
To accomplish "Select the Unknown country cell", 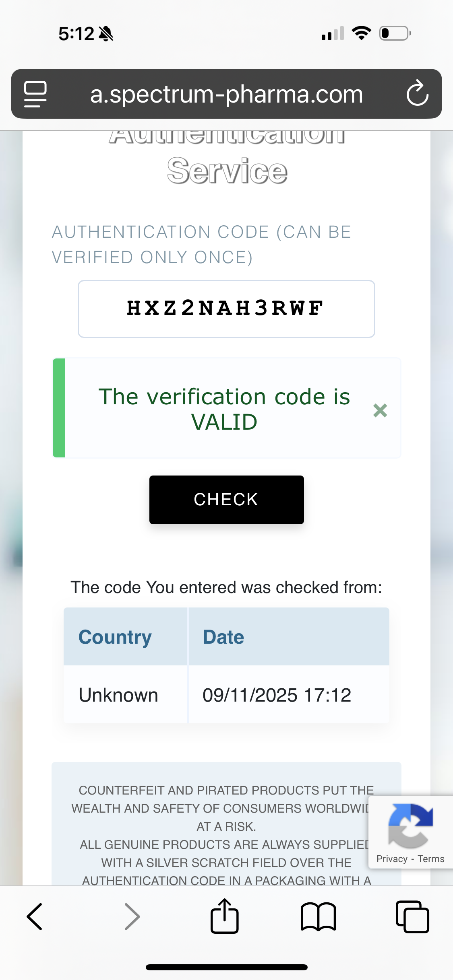I will pos(118,695).
